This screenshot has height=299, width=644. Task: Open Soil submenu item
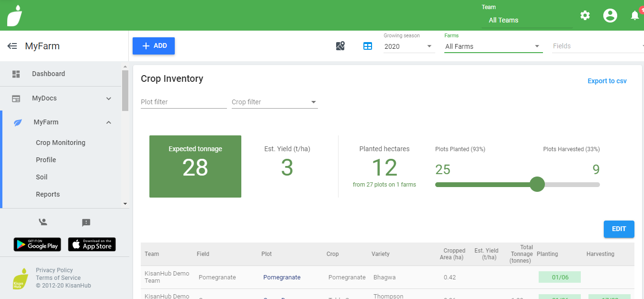(42, 177)
